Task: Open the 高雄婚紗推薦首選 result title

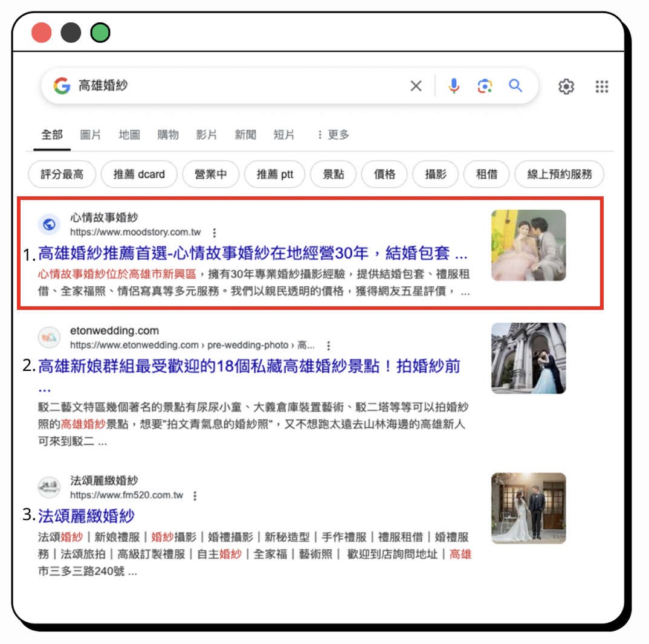Action: (253, 253)
